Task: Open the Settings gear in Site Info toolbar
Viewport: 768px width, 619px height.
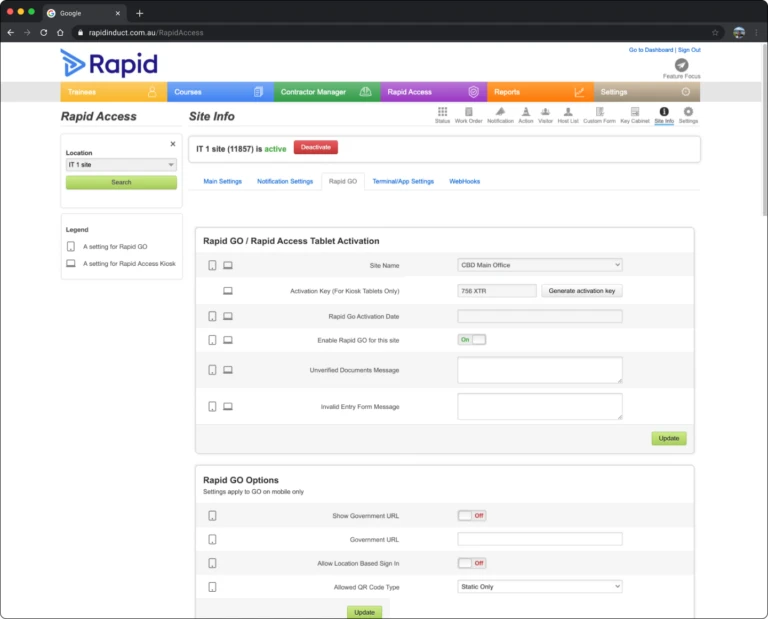Action: coord(688,115)
